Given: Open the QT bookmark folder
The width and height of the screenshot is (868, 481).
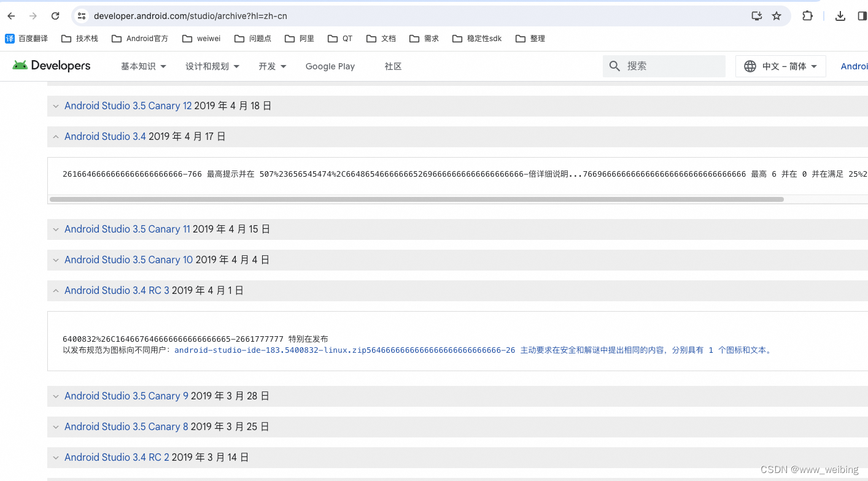Looking at the screenshot, I should tap(340, 39).
